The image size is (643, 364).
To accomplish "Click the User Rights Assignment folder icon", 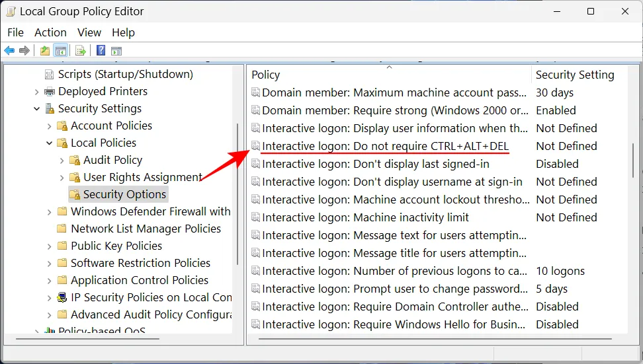I will coord(75,177).
